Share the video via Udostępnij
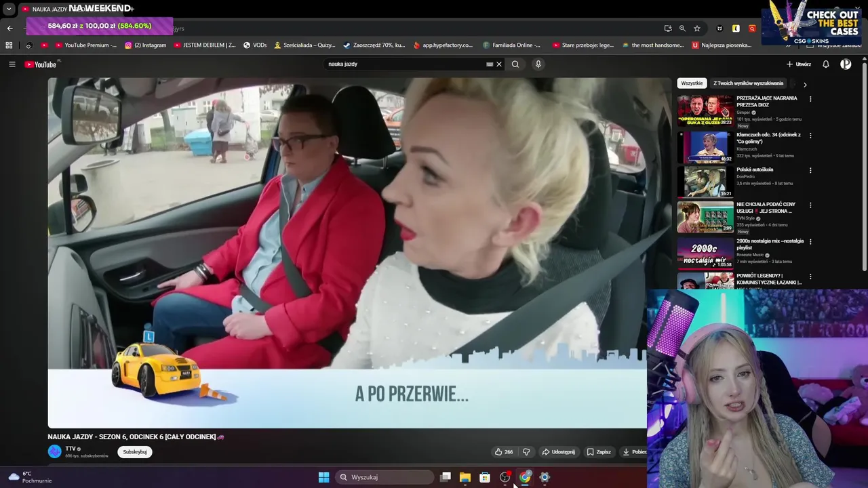 coord(558,452)
